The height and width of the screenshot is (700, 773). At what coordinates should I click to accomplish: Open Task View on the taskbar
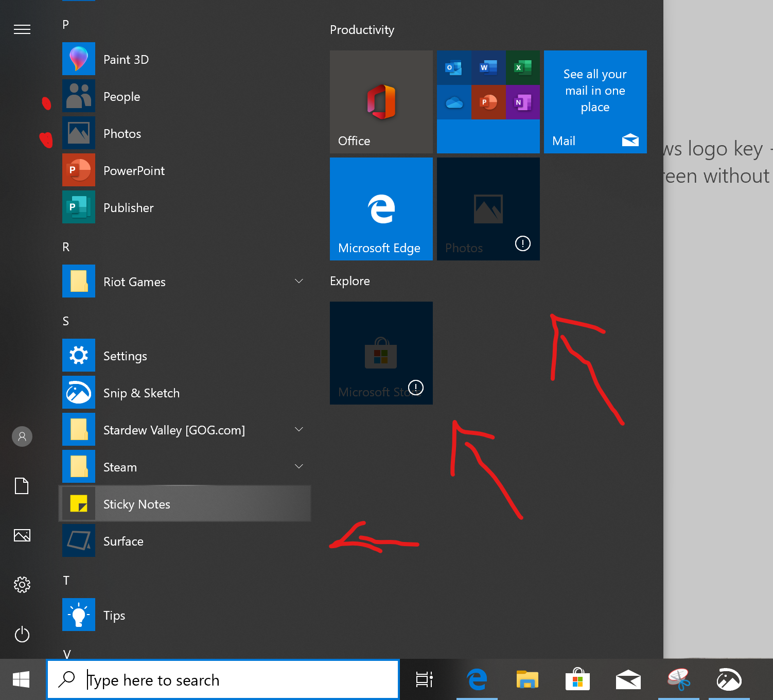[425, 679]
